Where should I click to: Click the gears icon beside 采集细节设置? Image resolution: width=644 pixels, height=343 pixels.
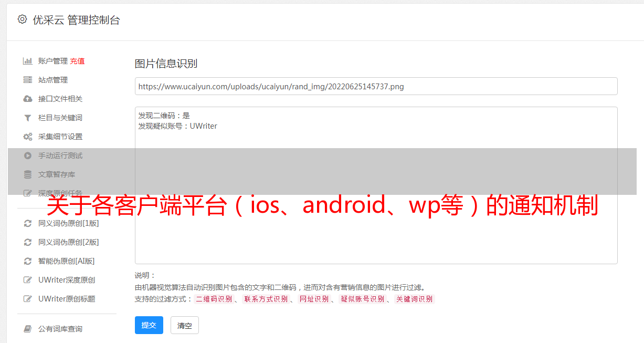coord(28,137)
